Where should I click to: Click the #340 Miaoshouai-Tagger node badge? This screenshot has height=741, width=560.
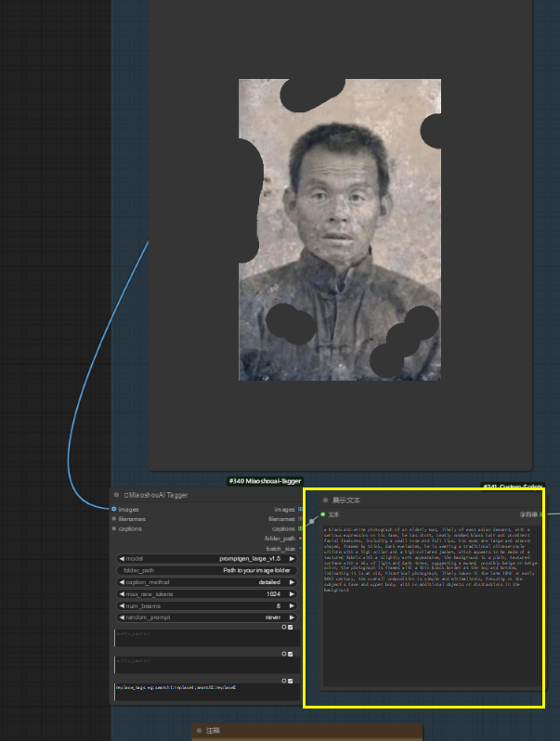[263, 481]
